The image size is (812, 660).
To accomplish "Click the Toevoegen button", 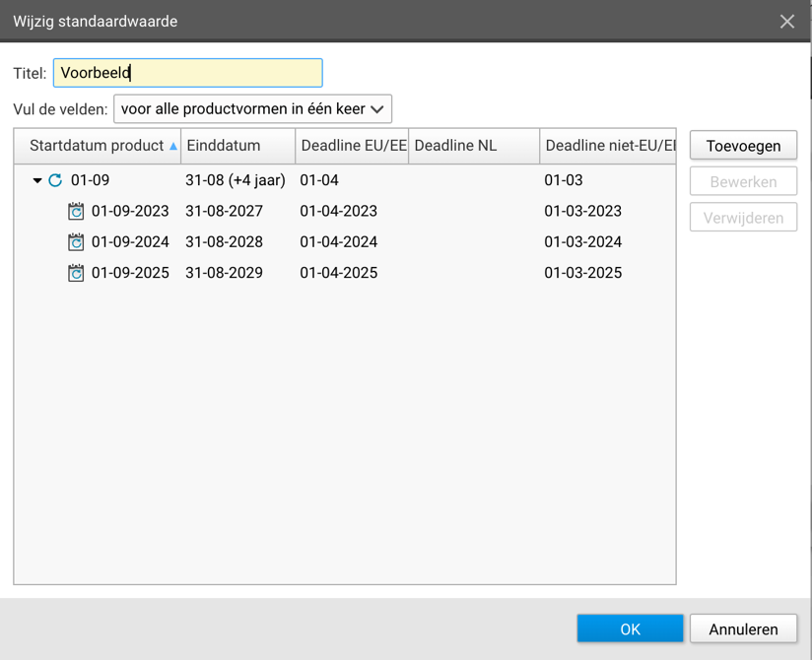I will click(743, 146).
